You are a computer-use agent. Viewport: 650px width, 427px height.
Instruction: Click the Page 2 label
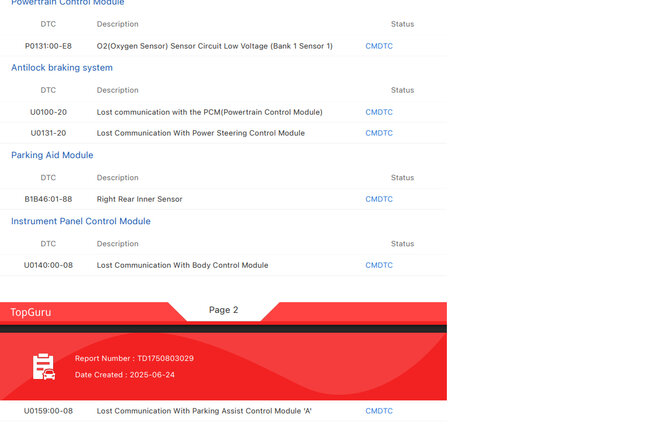click(223, 310)
